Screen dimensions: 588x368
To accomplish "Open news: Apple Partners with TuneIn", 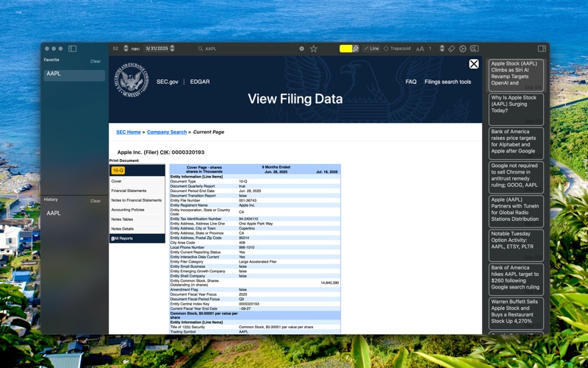I will [x=516, y=211].
